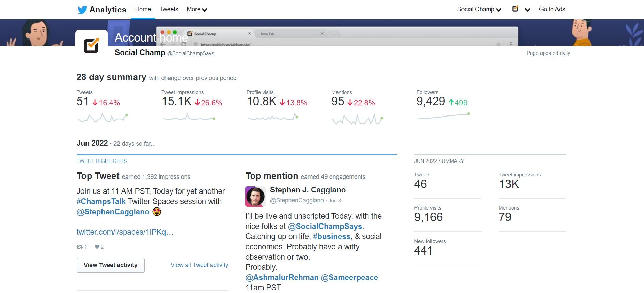644x293 pixels.
Task: Click the retweet icon under top tweet
Action: [x=80, y=247]
